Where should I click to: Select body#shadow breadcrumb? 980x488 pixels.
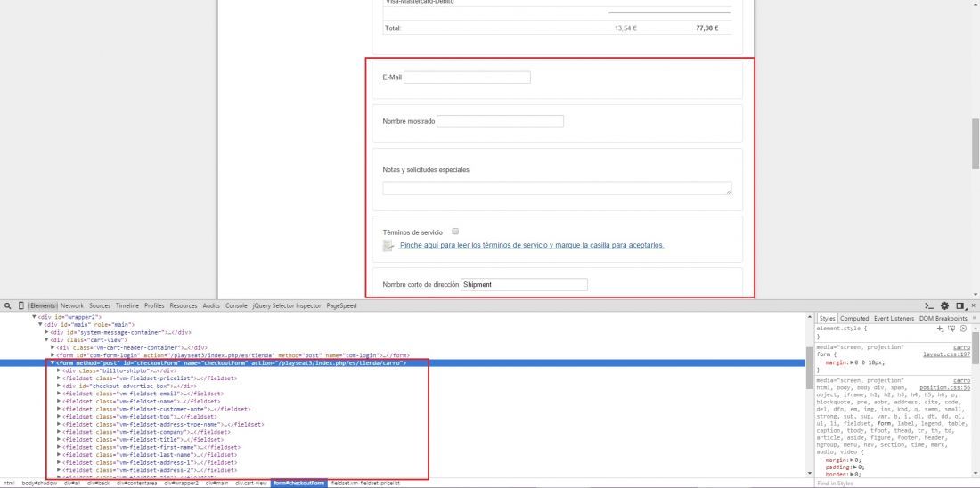point(39,484)
